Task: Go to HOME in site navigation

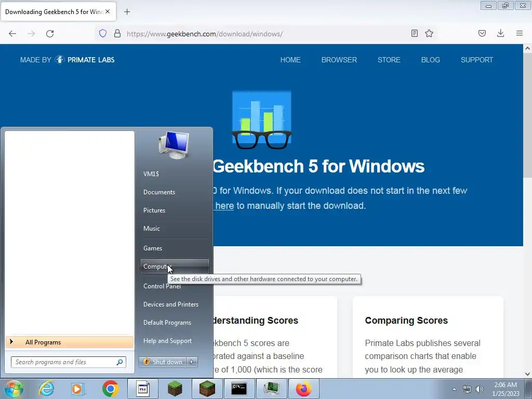Action: tap(290, 60)
